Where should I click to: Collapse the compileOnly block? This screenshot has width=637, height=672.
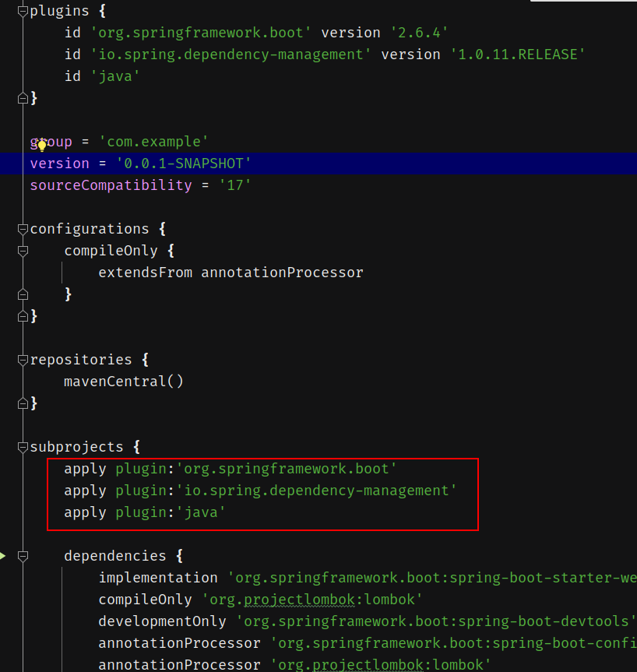coord(23,252)
